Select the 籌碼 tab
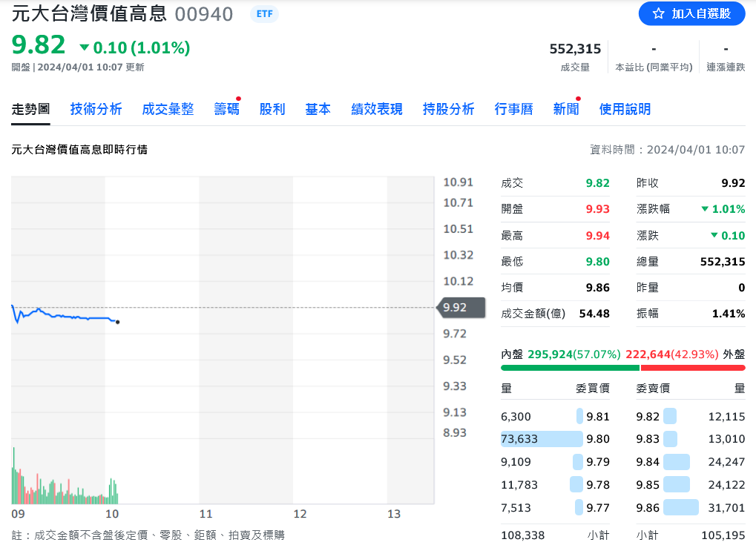Image resolution: width=756 pixels, height=548 pixels. coord(226,109)
